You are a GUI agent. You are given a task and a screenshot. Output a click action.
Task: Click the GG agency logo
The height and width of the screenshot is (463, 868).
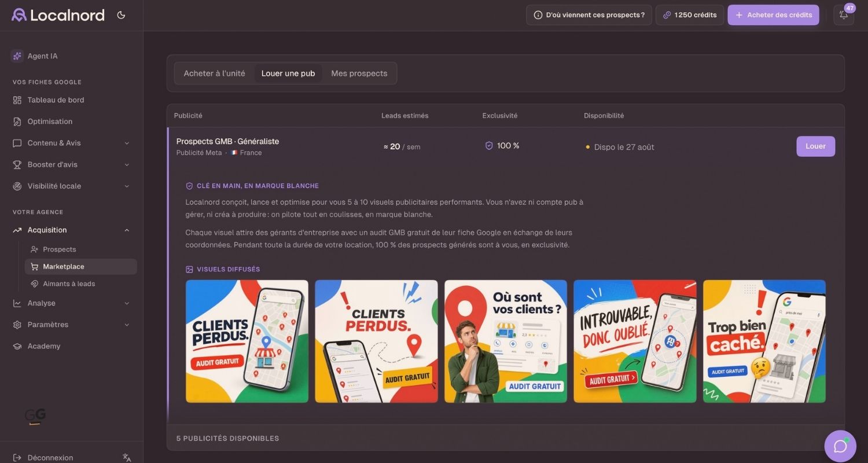35,416
